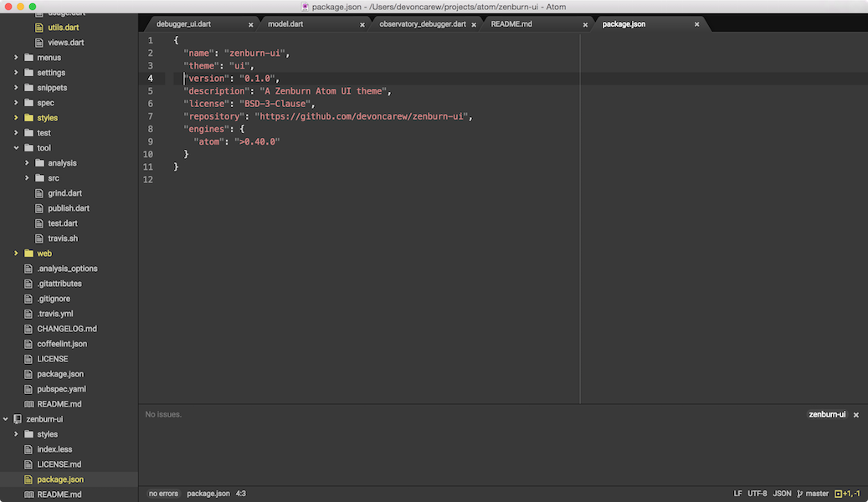Close the issues panel with X
The image size is (868, 502).
[x=855, y=414]
